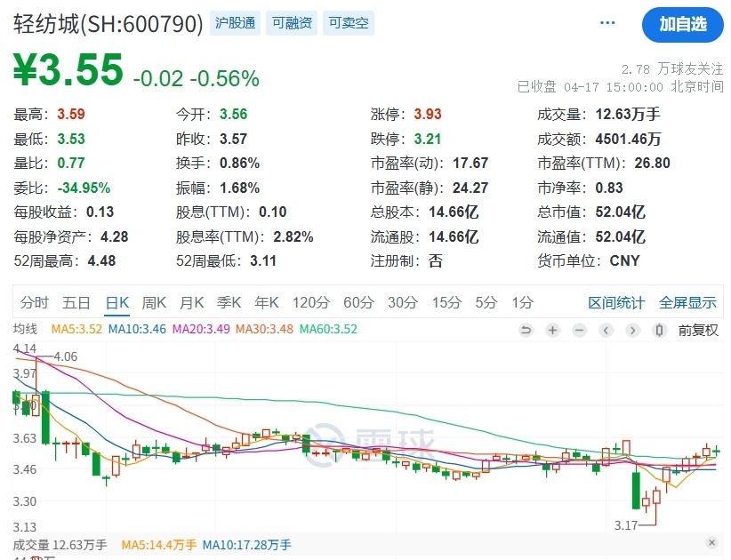Click the 最高 value 3.59

(x=71, y=114)
